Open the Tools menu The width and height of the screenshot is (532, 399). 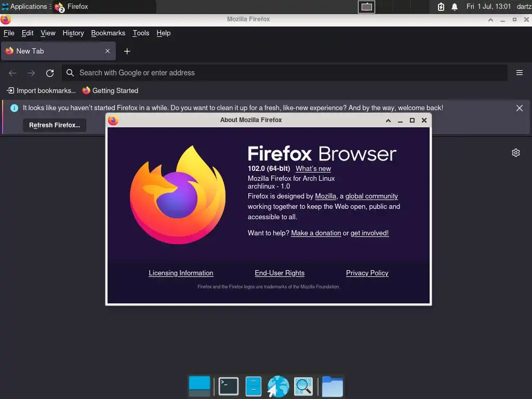[x=141, y=33]
